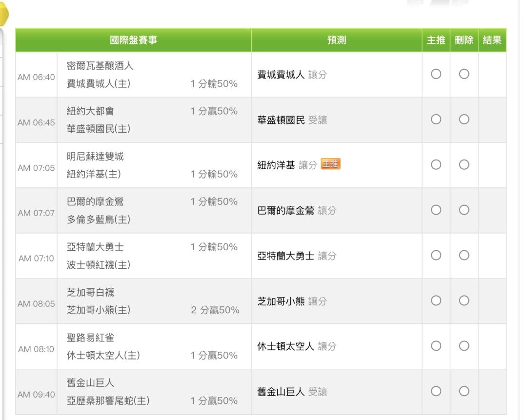The height and width of the screenshot is (420, 527).
Task: Click team name 紐約洋基(主)
Action: (94, 174)
